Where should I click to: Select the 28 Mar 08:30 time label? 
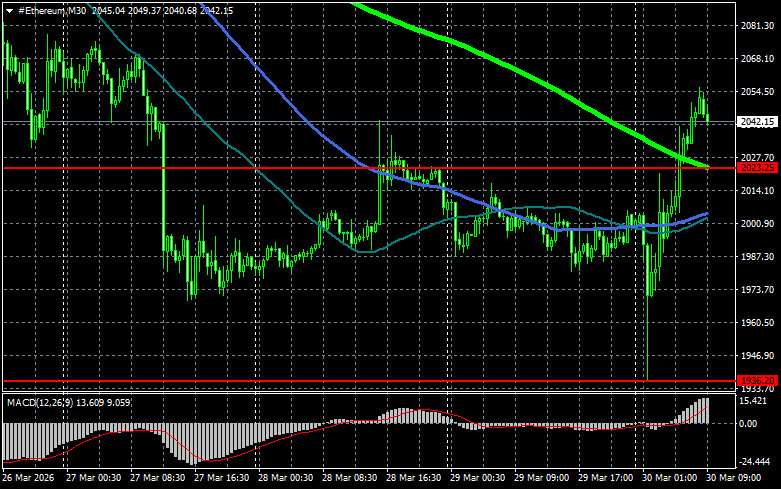pos(350,478)
